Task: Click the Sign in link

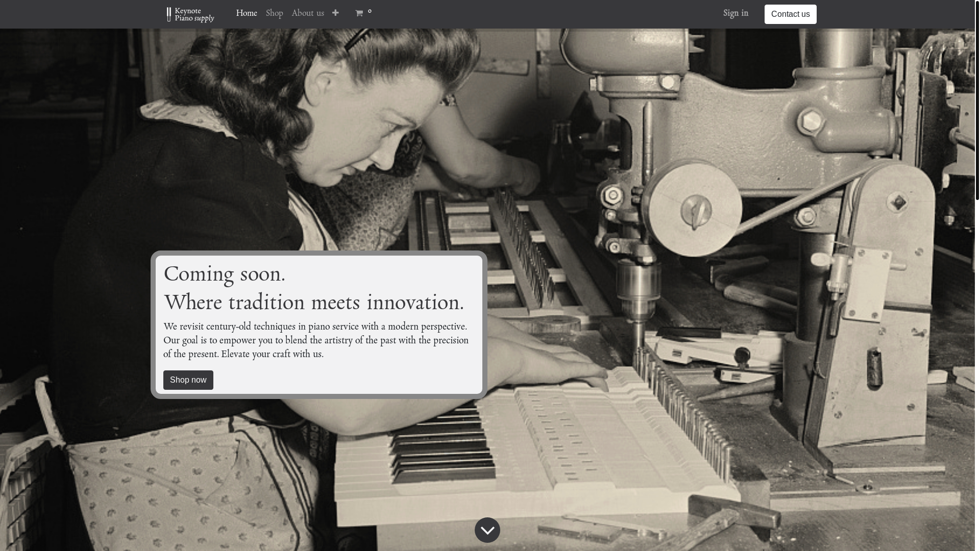Action: point(736,13)
